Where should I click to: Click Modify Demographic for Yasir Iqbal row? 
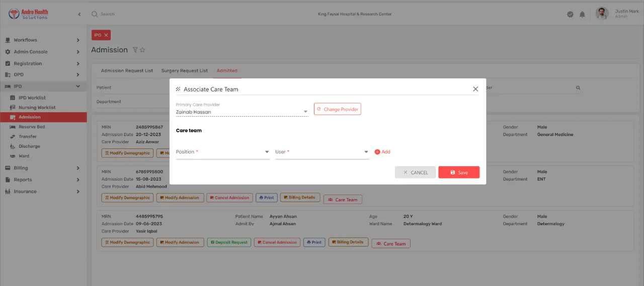coord(127,242)
